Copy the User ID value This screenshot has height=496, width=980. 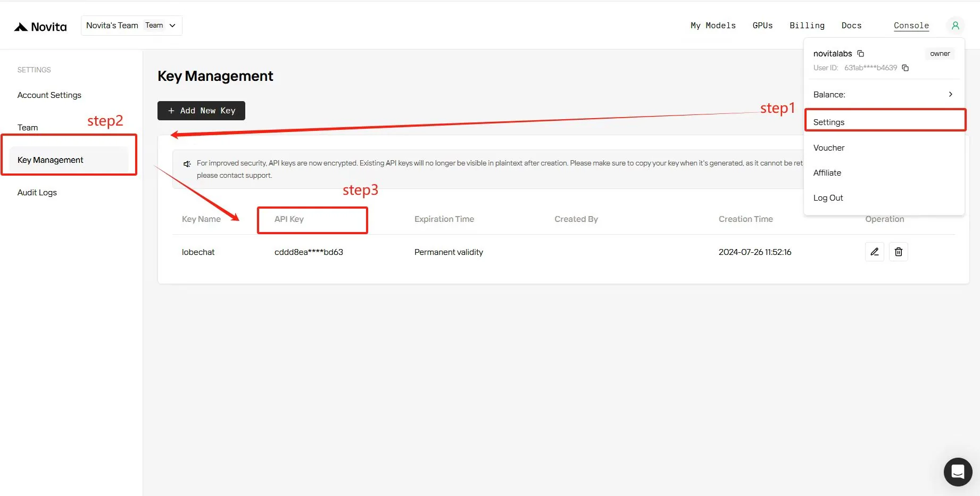click(x=906, y=68)
